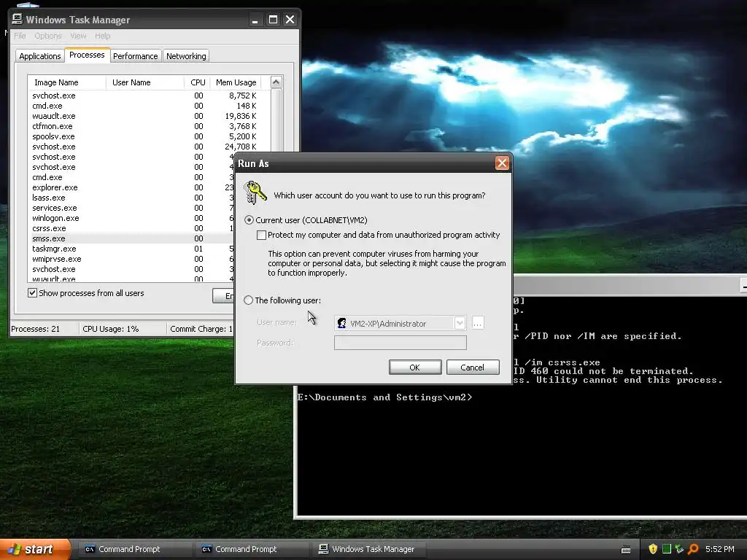Image resolution: width=747 pixels, height=560 pixels.
Task: Select the smss.exe process row
Action: point(131,238)
